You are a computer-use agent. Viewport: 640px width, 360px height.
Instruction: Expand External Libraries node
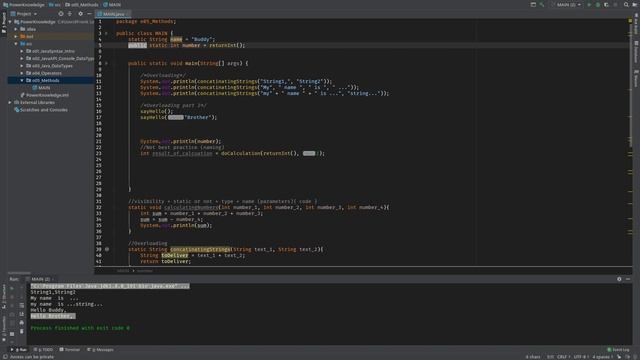pyautogui.click(x=10, y=102)
